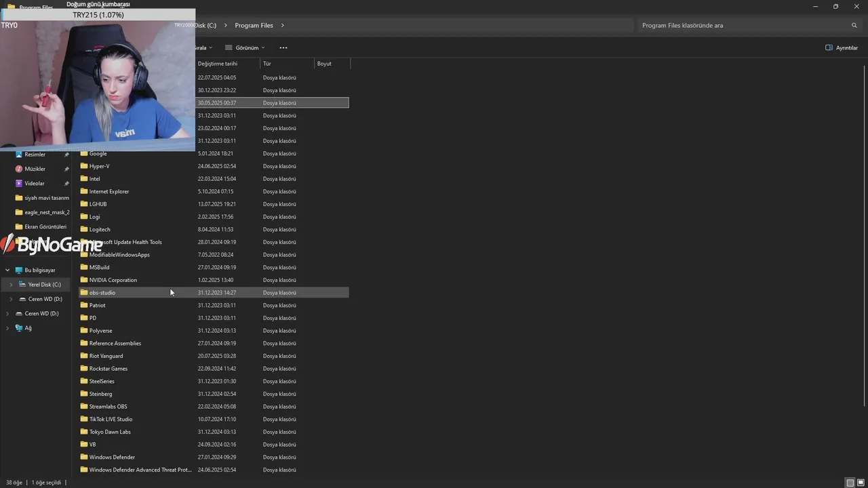Select the NVIDIA Corporation folder icon
The height and width of the screenshot is (488, 868).
[84, 280]
